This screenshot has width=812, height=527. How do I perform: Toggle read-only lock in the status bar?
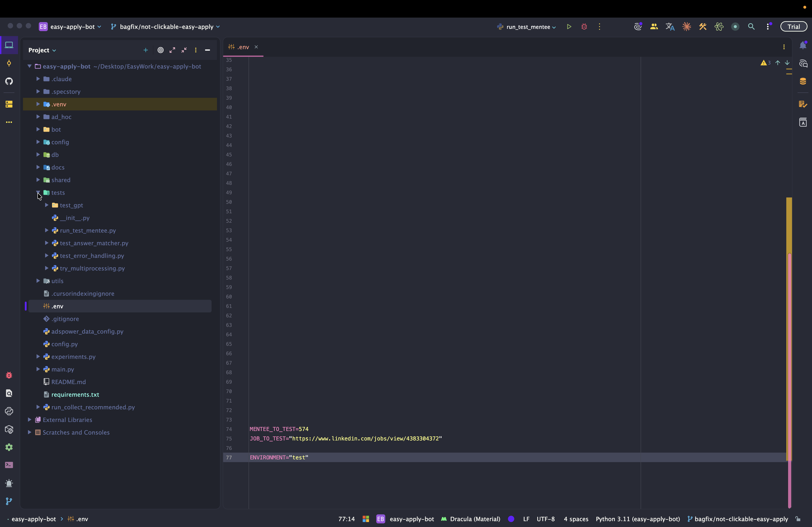[798, 519]
